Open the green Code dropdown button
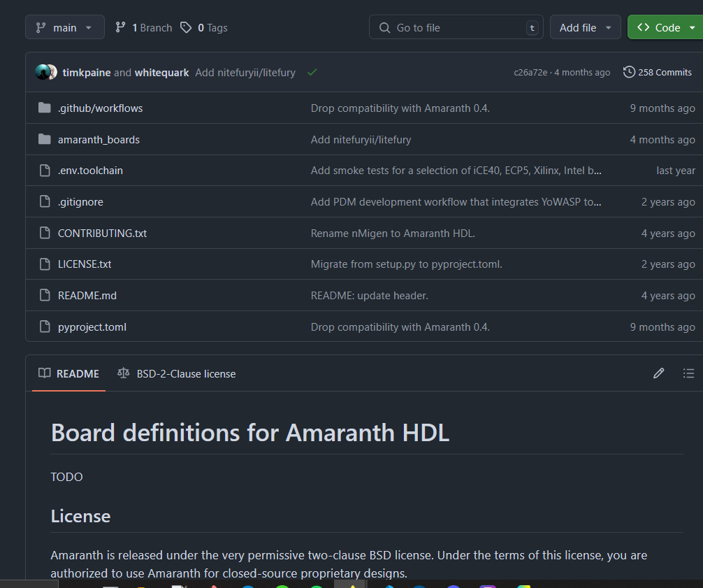 pyautogui.click(x=665, y=27)
